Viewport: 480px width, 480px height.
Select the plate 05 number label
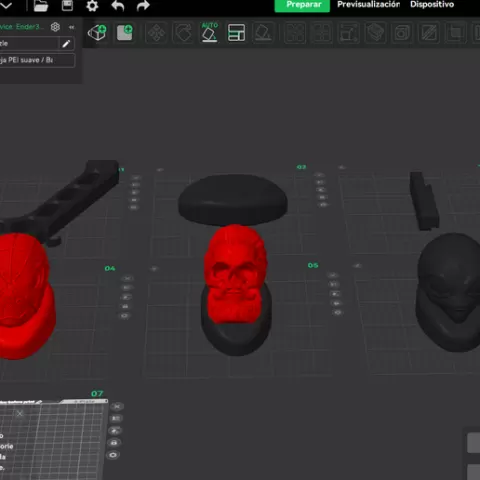313,265
